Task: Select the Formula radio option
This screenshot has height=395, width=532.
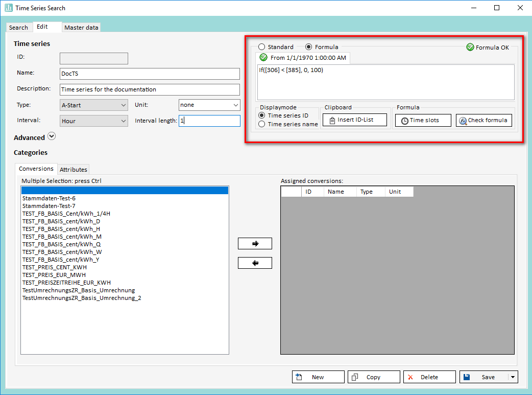Action: [309, 47]
